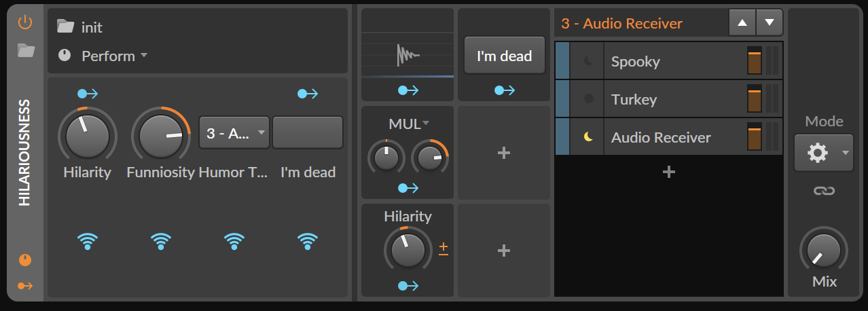Toggle the moon icon on Audio Receiver layer
Screen dimensions: 868x311
(588, 137)
